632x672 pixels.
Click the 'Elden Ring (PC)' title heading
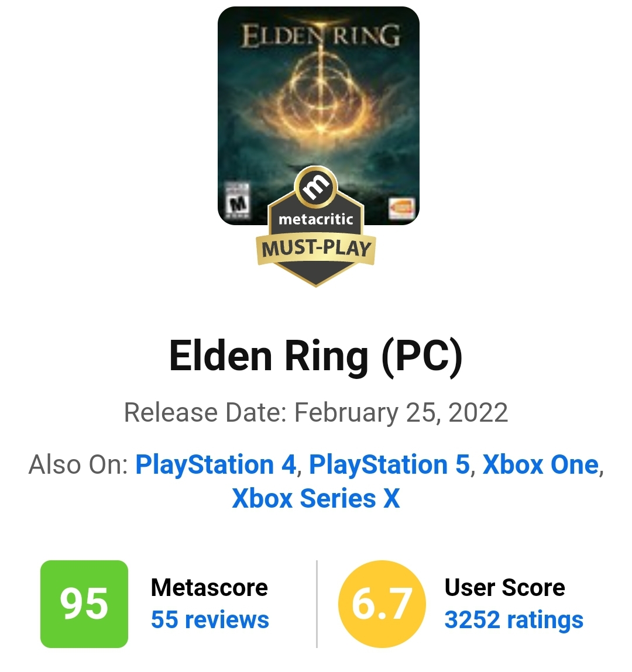316,356
